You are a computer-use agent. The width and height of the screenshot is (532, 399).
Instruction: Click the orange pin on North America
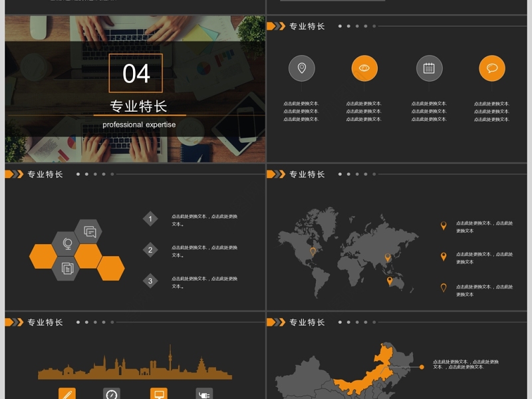(313, 251)
